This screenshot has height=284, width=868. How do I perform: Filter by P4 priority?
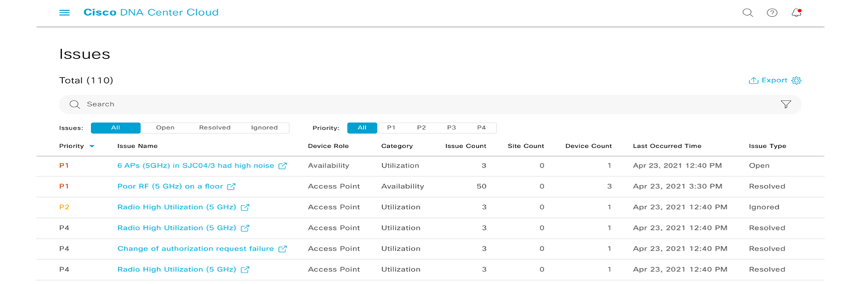pos(481,128)
